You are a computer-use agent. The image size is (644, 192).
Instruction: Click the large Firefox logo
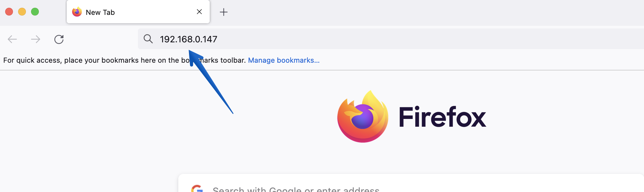tap(362, 117)
